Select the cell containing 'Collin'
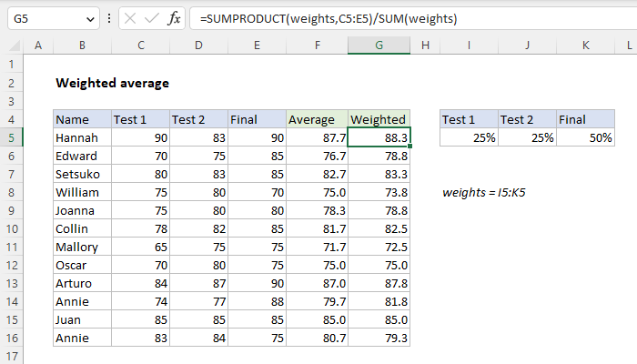The image size is (637, 364). pyautogui.click(x=82, y=228)
